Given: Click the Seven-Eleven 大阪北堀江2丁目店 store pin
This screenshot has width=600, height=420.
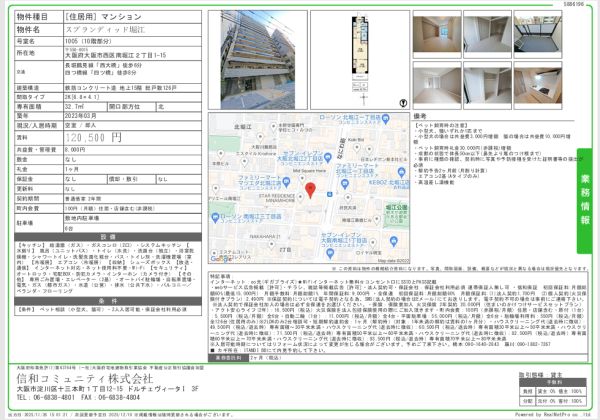Looking at the screenshot, I should pyautogui.click(x=328, y=157).
